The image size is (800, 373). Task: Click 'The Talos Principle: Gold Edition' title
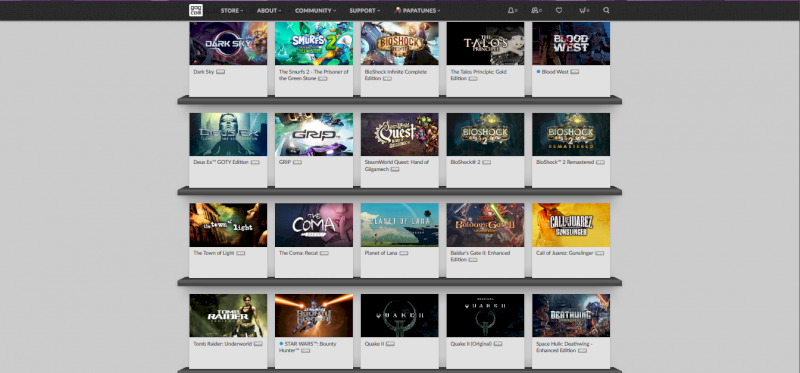tap(479, 75)
